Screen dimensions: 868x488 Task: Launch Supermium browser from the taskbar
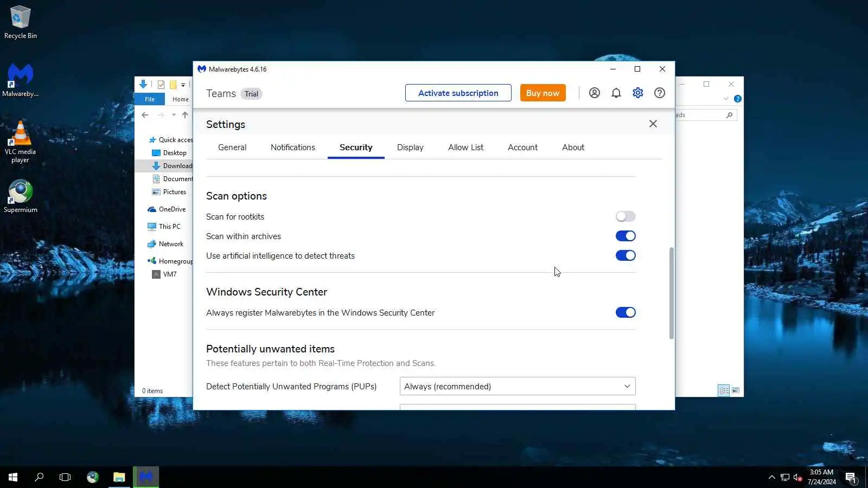[93, 477]
